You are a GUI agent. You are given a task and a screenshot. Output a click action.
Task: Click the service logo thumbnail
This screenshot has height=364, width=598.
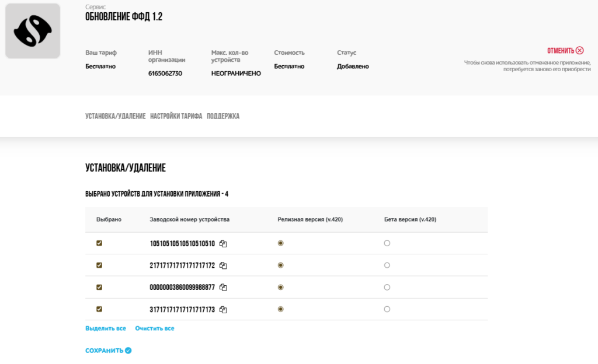click(x=33, y=31)
